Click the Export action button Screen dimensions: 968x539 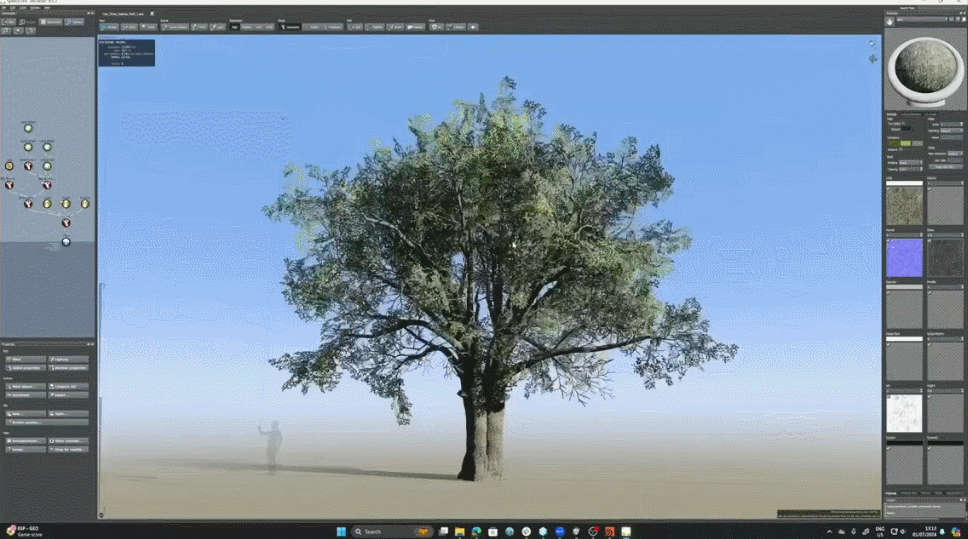click(68, 395)
